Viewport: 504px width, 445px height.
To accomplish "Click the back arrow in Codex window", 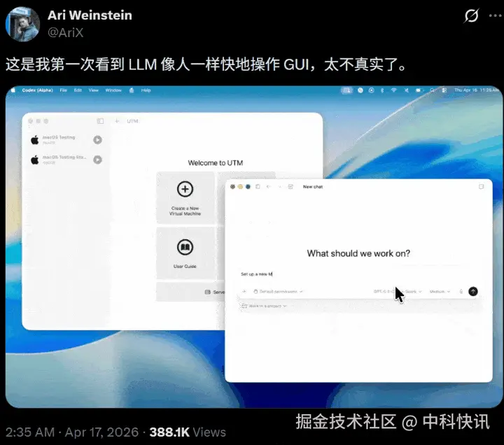I will point(269,187).
